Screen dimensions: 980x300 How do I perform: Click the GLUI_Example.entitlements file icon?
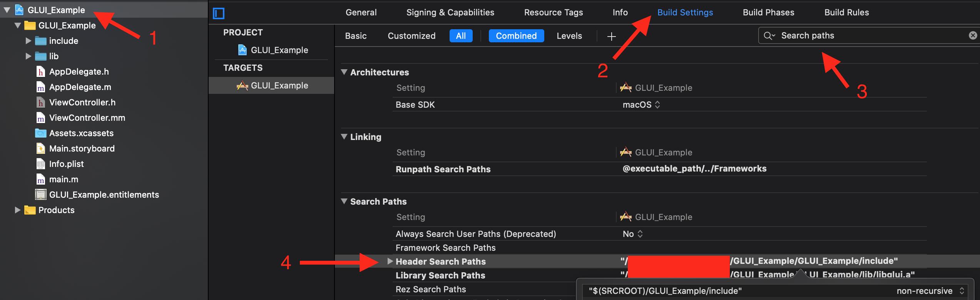click(x=41, y=195)
